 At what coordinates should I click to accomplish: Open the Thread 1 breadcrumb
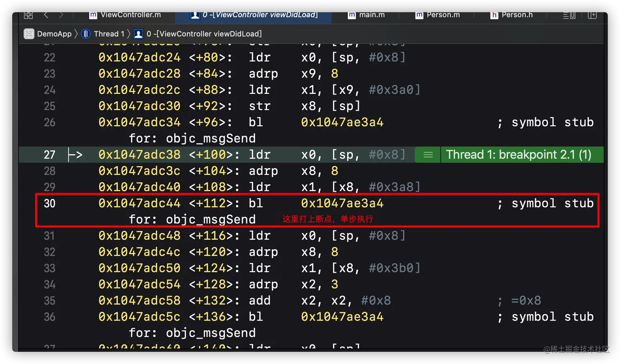109,34
